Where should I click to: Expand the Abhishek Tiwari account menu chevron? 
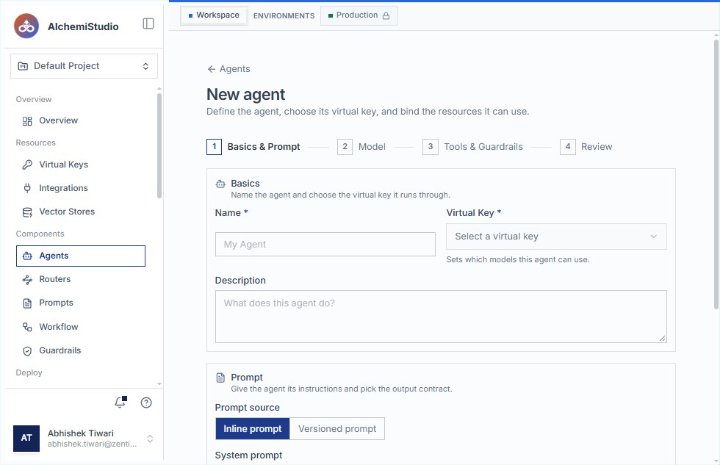coord(150,439)
